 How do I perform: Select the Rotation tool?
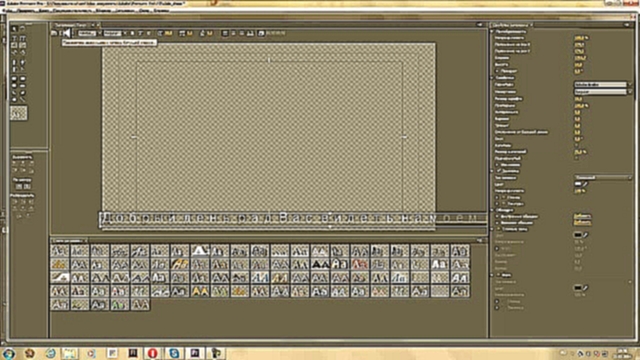coord(22,29)
